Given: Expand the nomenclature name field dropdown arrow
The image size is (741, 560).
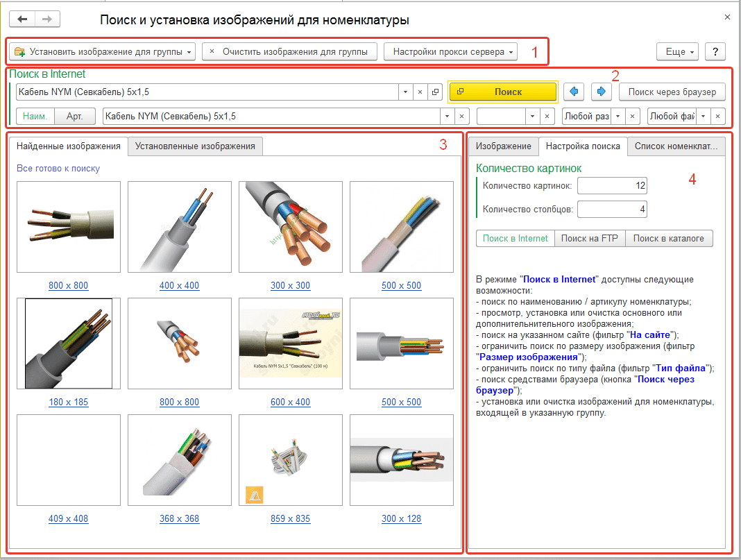Looking at the screenshot, I should (x=447, y=117).
